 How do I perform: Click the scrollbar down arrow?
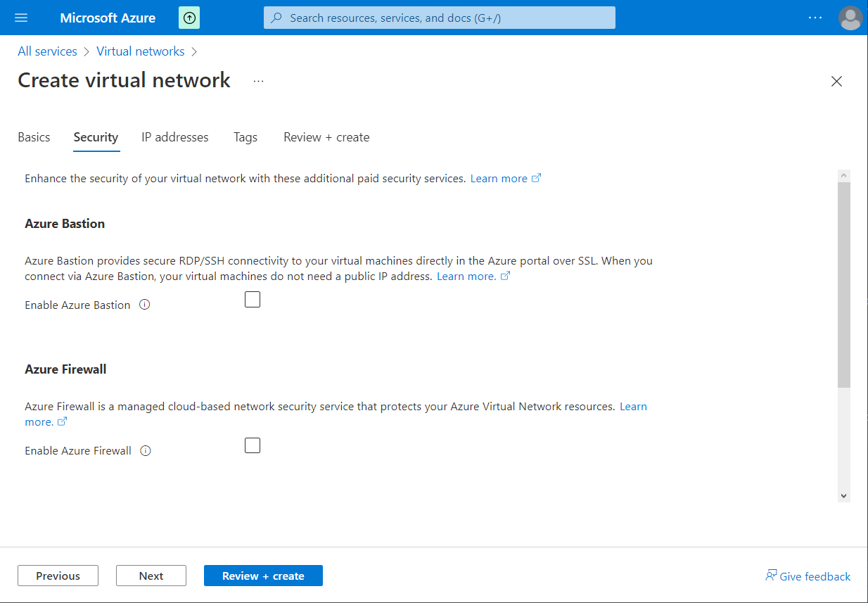[x=844, y=496]
